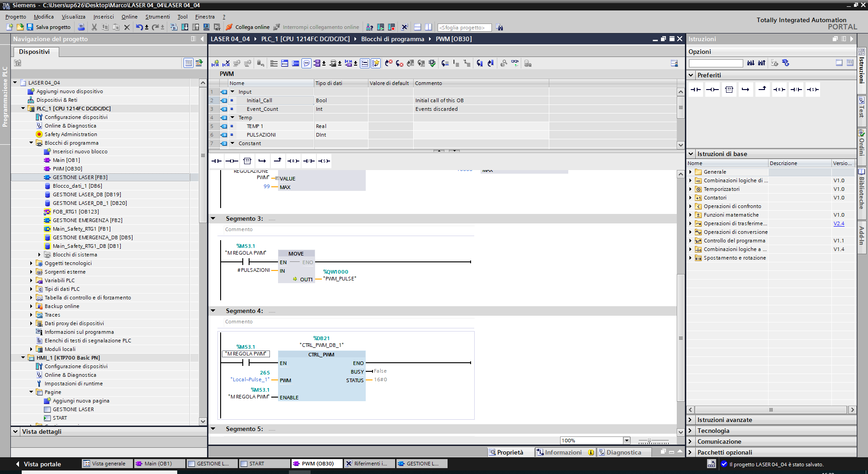This screenshot has width=868, height=474.
Task: Toggle network comments display in block toolbar
Action: 365,63
